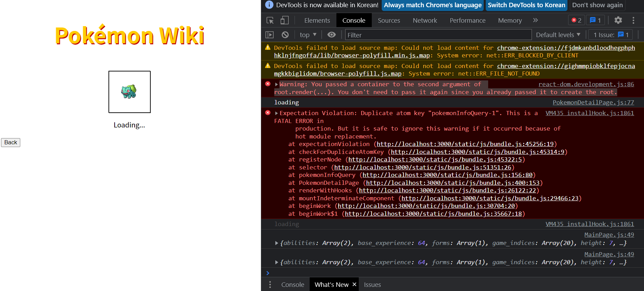Click Don't show again button

597,5
